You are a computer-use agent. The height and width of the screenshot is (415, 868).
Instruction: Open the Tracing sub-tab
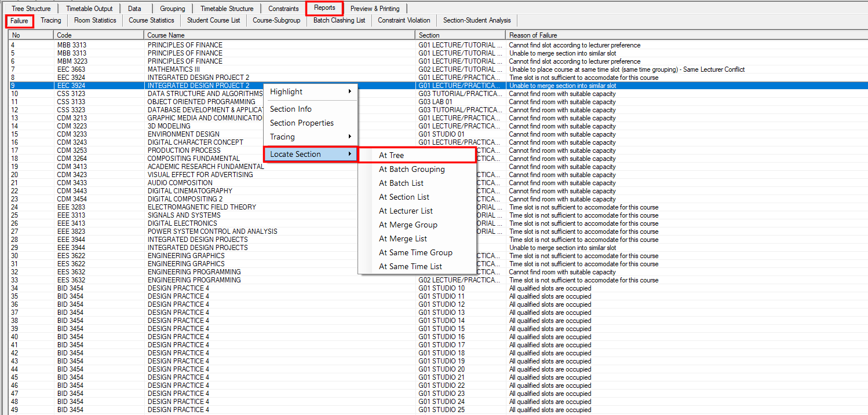click(51, 20)
